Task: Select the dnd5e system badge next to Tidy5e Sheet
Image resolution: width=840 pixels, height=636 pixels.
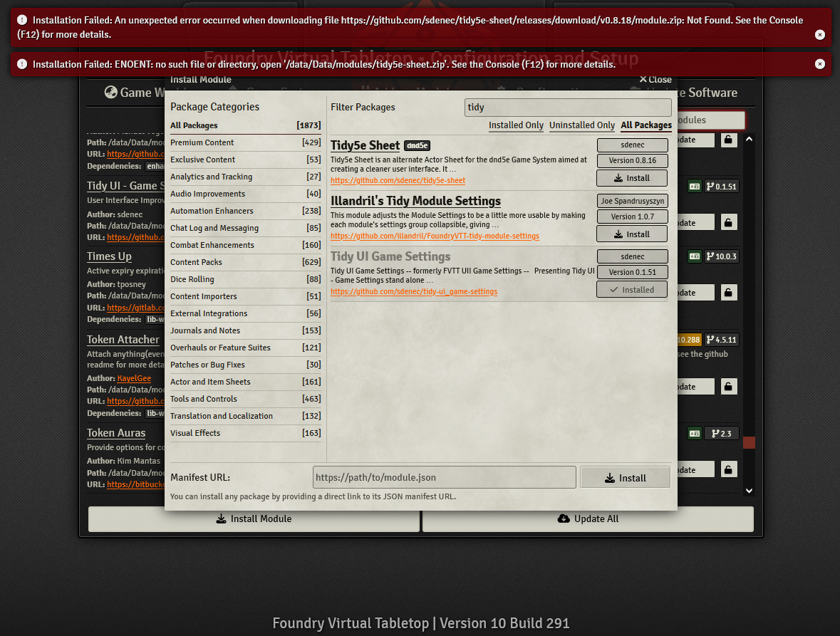Action: coord(416,145)
